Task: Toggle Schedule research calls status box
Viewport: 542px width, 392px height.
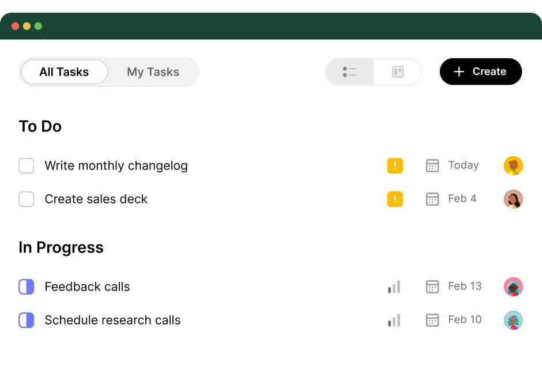Action: (27, 320)
